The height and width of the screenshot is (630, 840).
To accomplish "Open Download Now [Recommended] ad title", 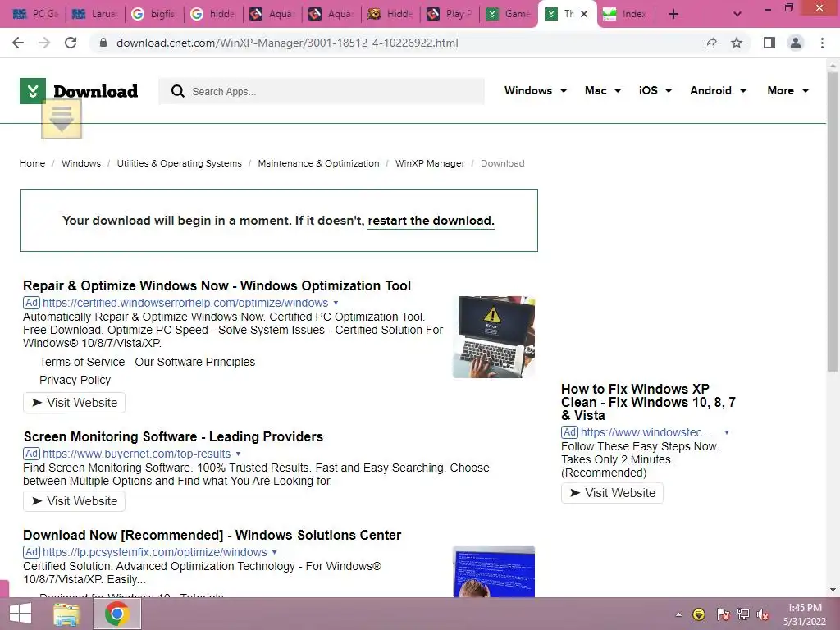I will [212, 535].
